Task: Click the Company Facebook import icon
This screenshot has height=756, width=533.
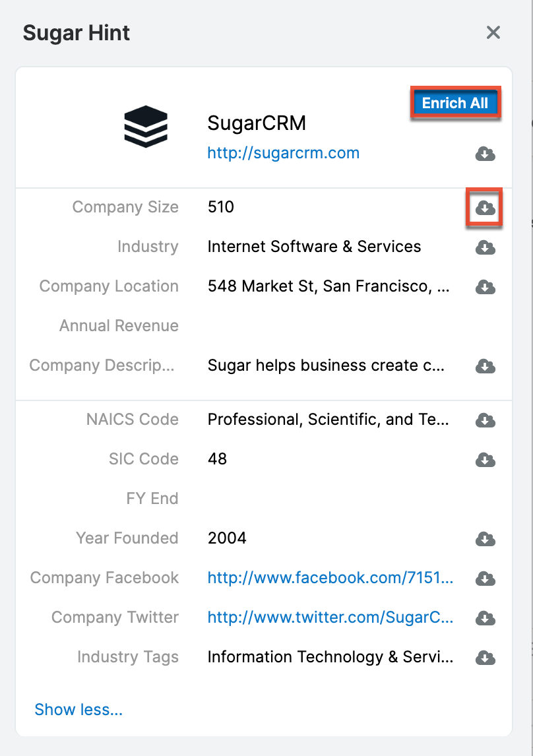Action: (484, 579)
